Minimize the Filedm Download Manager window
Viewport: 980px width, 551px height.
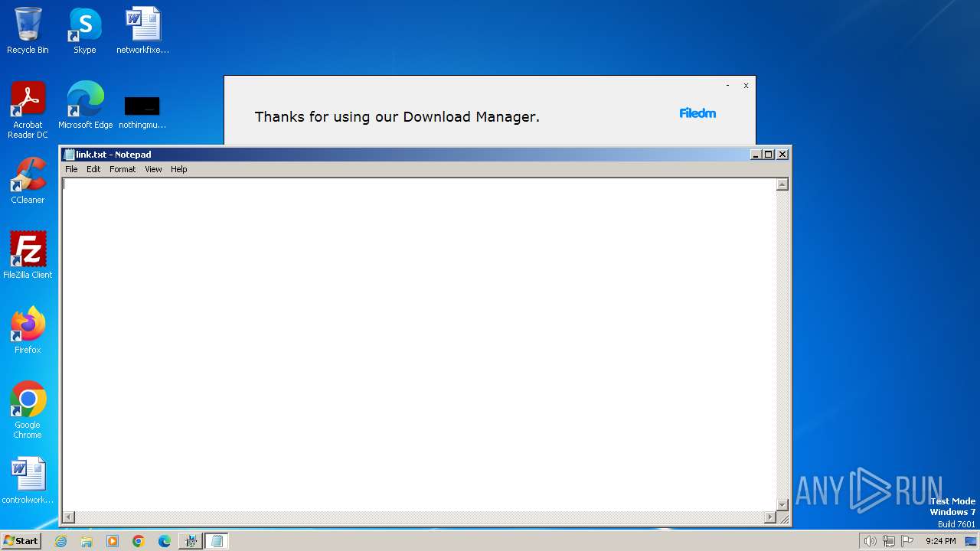(x=727, y=86)
